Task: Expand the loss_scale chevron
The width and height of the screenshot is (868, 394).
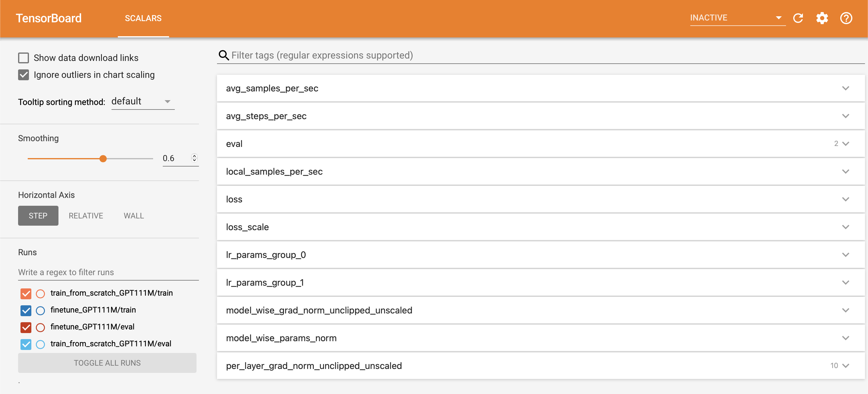Action: 846,227
